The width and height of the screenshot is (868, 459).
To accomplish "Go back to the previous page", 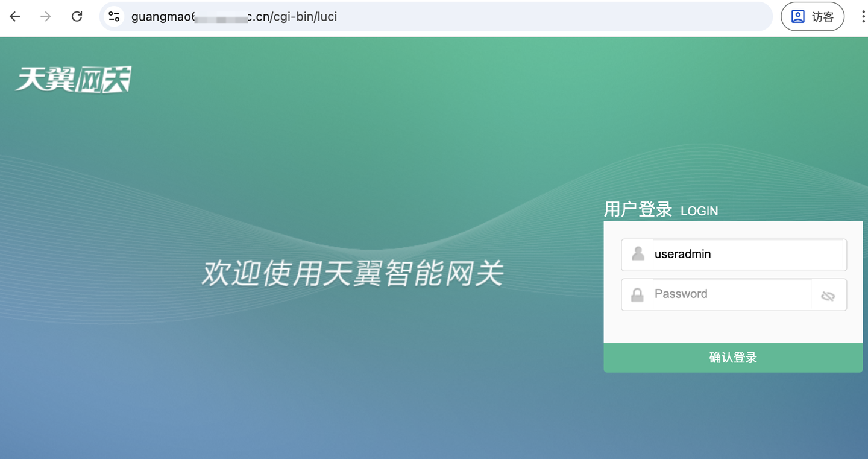I will pos(15,16).
